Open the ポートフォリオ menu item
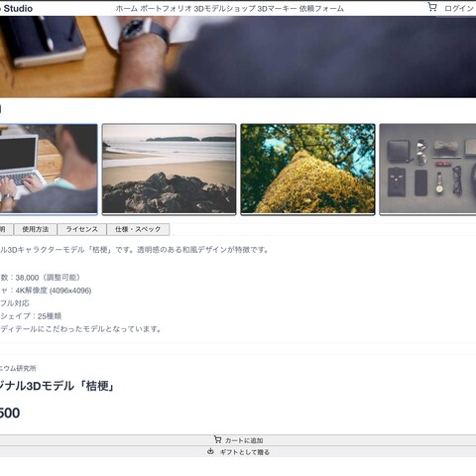The image size is (476, 476). pos(166,9)
